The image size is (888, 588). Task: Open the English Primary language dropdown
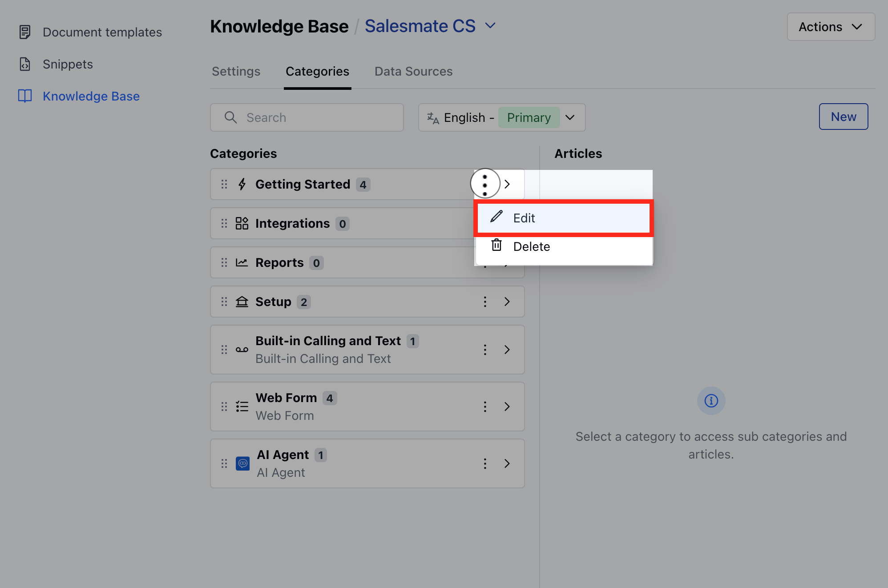coord(502,117)
